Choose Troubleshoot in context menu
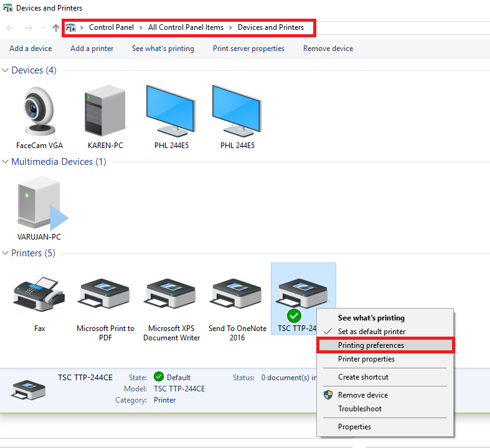Viewport: 490px width, 448px height. (385, 409)
